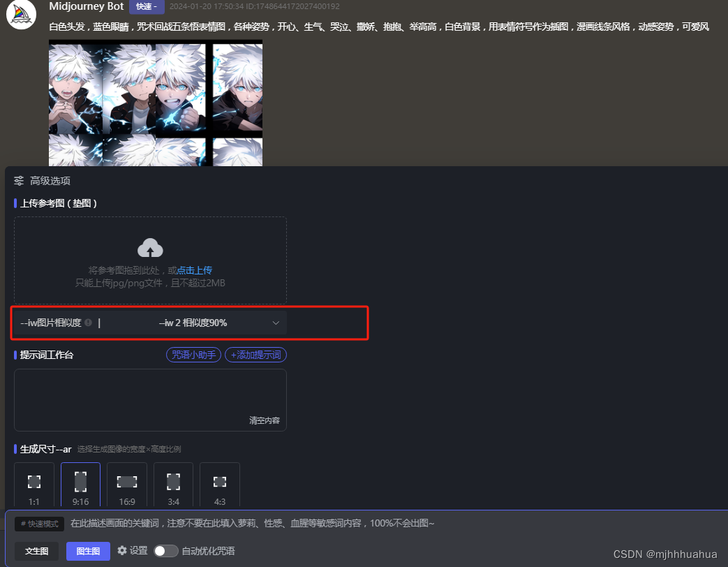Click the Midjourney Bot sailboat avatar

22,15
